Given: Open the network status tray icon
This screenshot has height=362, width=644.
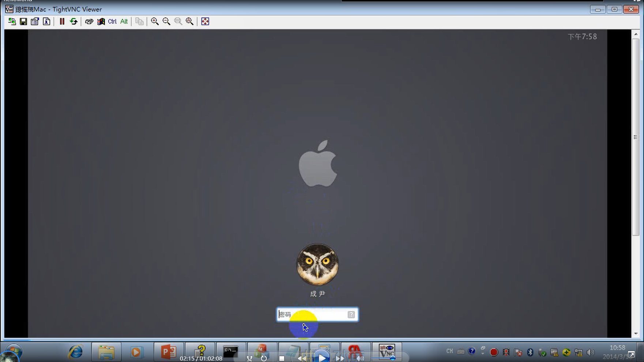Looking at the screenshot, I should pyautogui.click(x=579, y=352).
